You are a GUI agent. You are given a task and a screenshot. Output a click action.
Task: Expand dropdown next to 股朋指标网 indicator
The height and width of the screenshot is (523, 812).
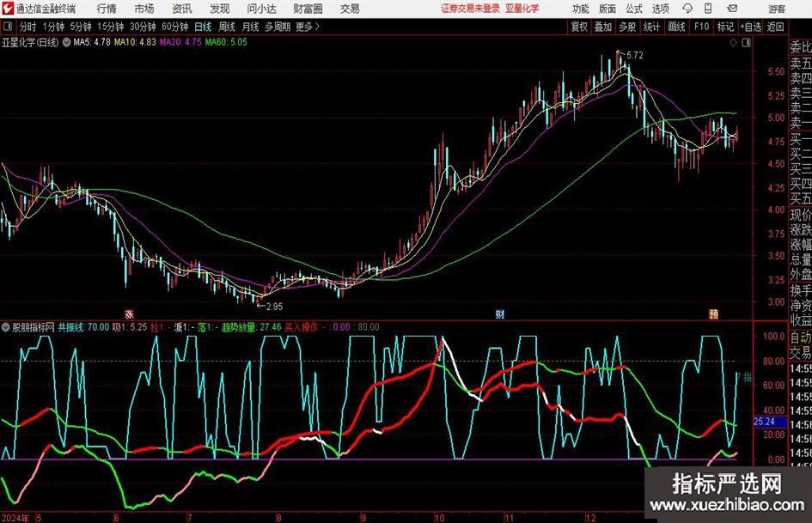click(5, 327)
